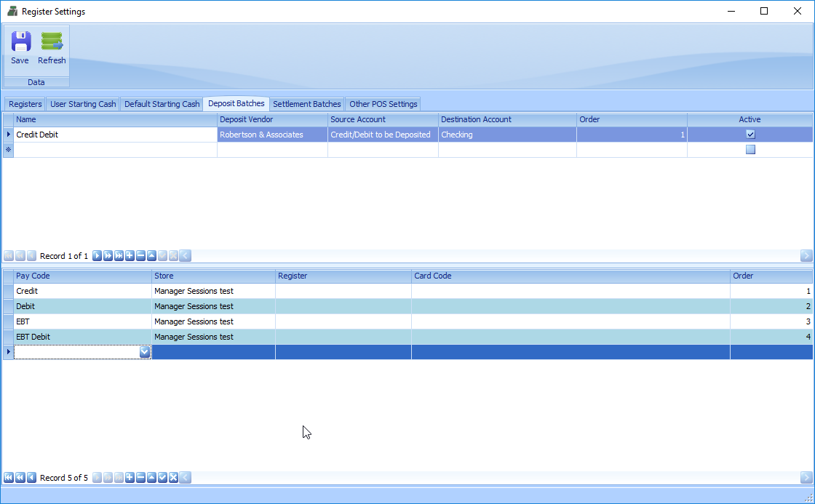Viewport: 815px width, 504px height.
Task: Append a row with the lower navigator plus button
Action: pyautogui.click(x=130, y=478)
